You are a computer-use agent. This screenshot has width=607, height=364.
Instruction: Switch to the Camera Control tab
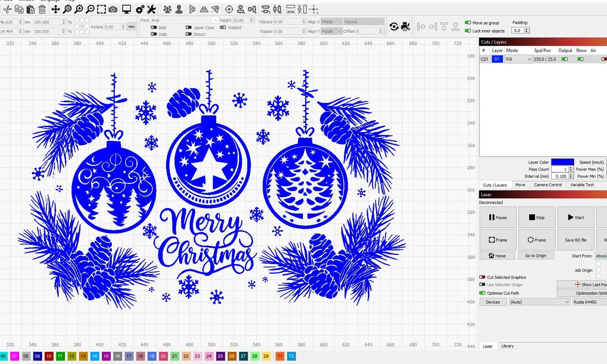[x=547, y=185]
